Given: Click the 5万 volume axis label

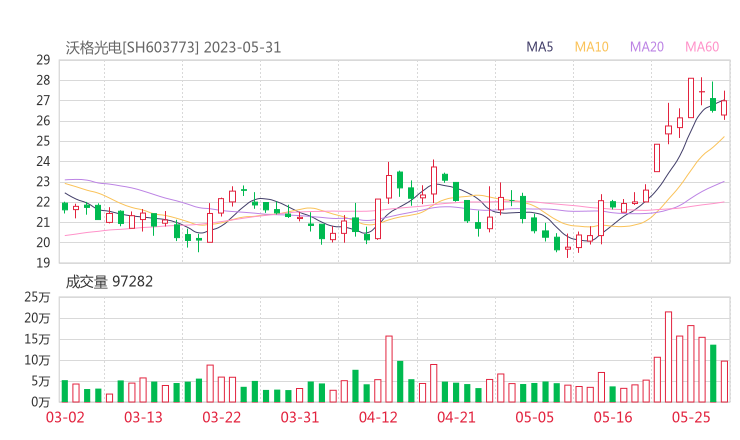Looking at the screenshot, I should 41,381.
